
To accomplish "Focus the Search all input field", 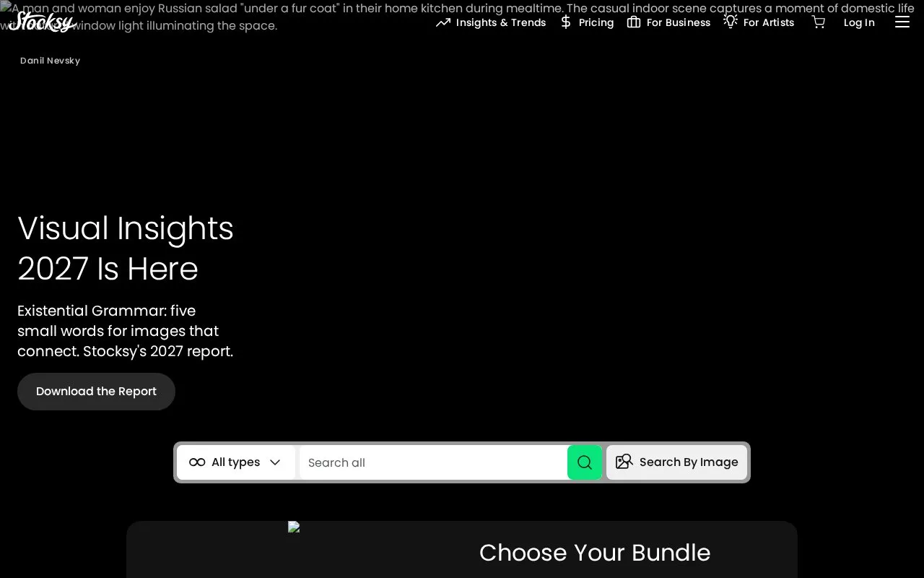I will click(433, 462).
